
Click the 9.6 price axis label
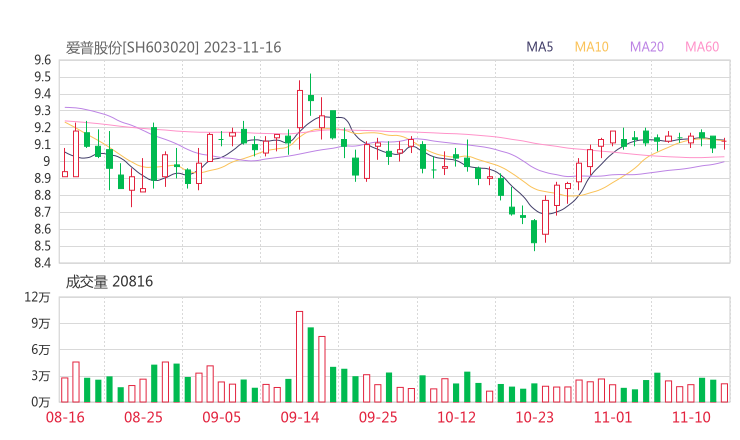point(42,60)
